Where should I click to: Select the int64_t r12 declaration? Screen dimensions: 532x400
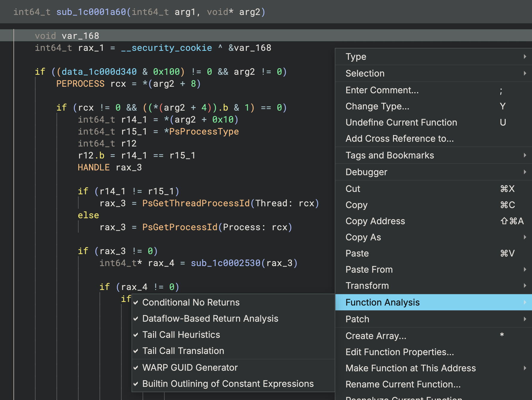coord(107,143)
